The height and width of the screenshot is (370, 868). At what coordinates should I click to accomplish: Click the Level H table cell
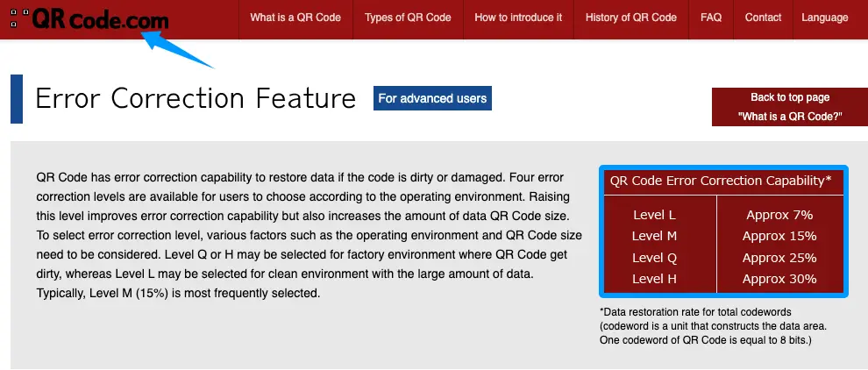click(x=654, y=279)
